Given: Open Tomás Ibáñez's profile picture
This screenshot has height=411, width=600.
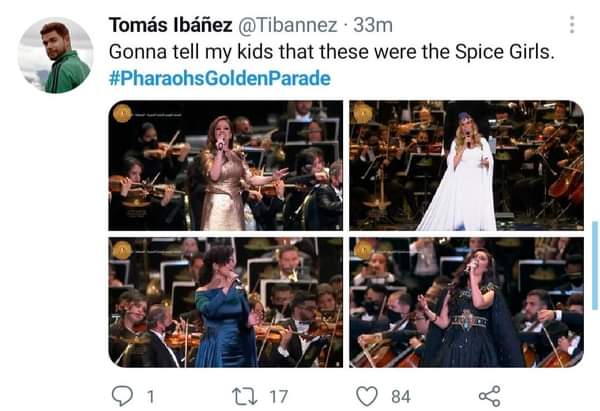Looking at the screenshot, I should [x=56, y=55].
